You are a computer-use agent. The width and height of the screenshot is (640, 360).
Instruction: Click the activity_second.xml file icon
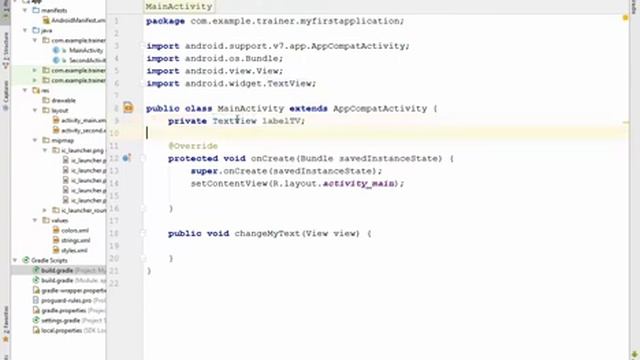point(56,131)
